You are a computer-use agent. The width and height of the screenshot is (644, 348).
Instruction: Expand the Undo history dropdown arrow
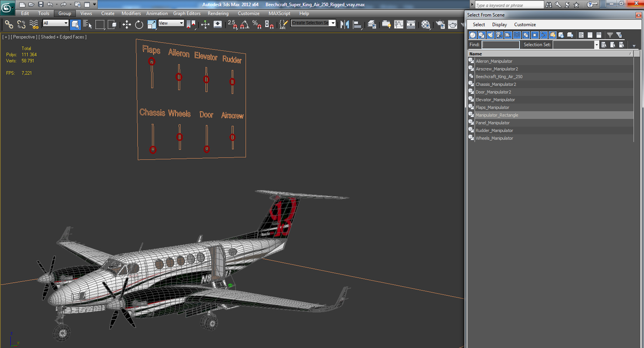point(56,4)
